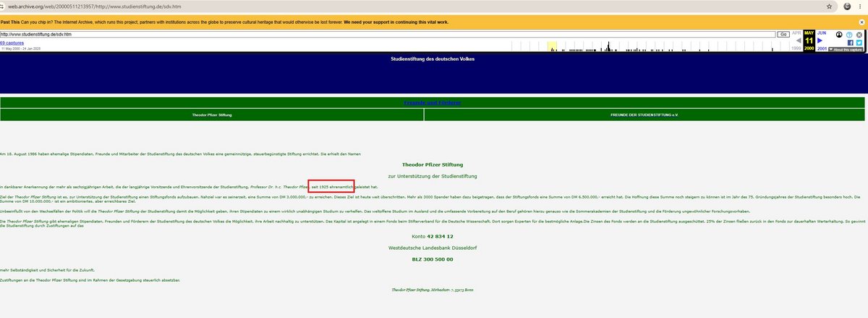Open the Wayback user account icon
Screen dimensions: 868x318
point(839,35)
